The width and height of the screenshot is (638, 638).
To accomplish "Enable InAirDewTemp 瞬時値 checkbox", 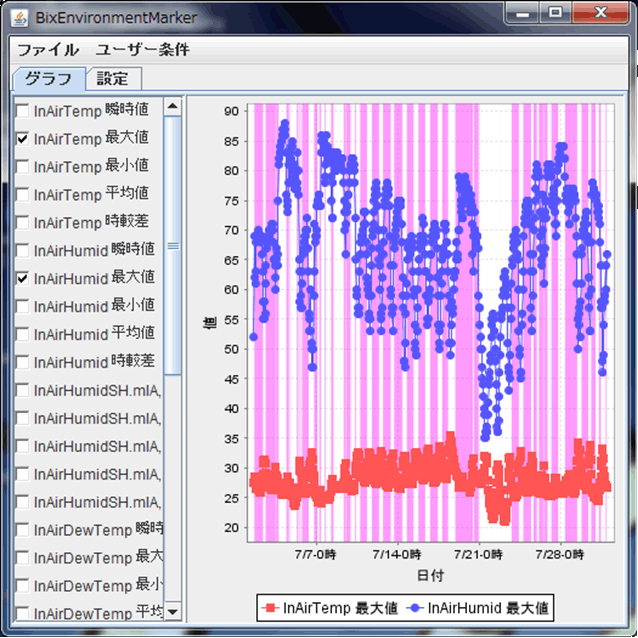I will pyautogui.click(x=22, y=530).
